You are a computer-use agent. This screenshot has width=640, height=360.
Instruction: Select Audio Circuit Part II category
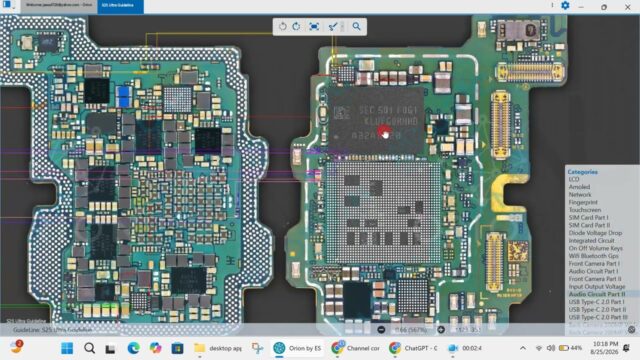click(x=597, y=294)
